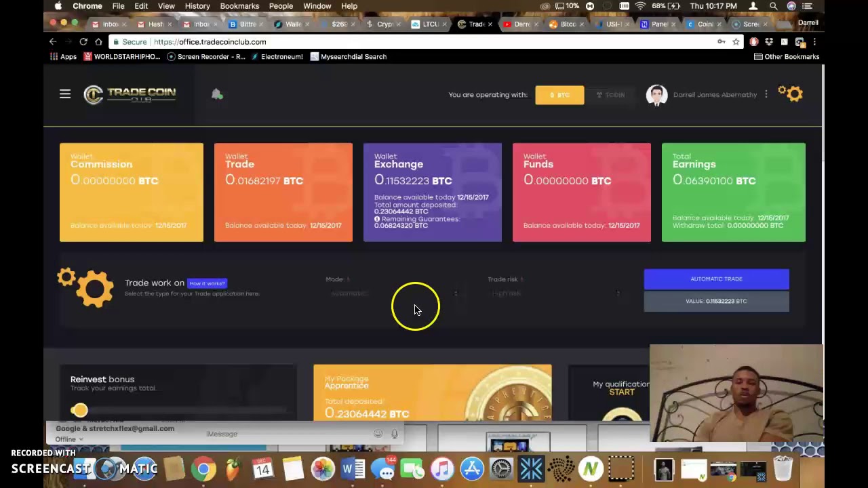Click Darrell James Abernathy profile avatar
Image resolution: width=868 pixels, height=488 pixels.
pos(656,95)
